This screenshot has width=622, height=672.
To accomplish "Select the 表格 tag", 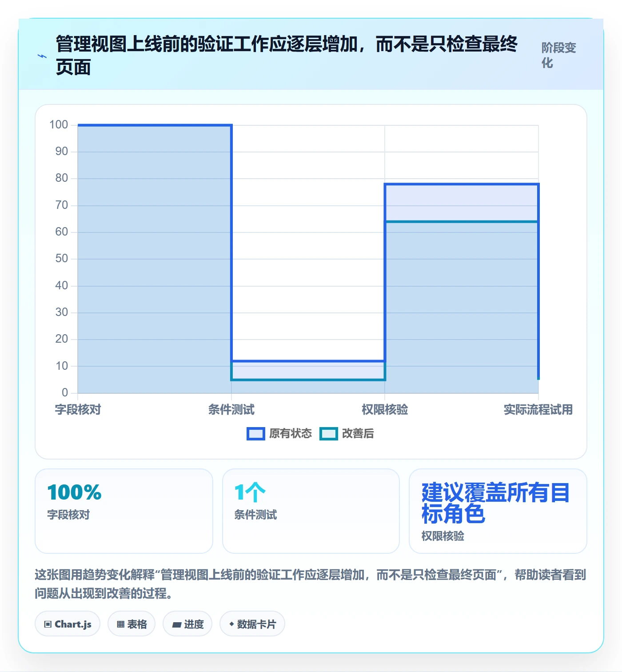I will [x=132, y=624].
